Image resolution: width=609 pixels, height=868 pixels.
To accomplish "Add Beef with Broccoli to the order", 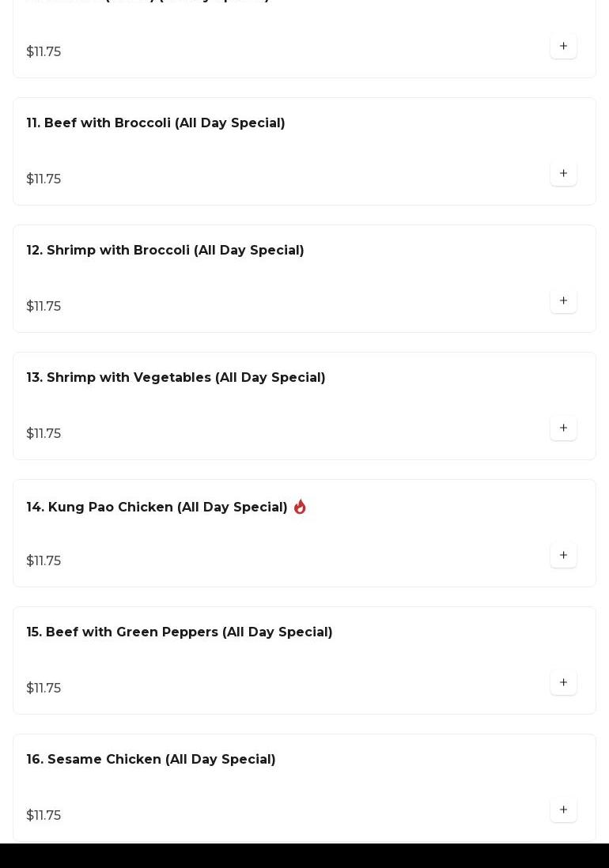I will click(563, 174).
